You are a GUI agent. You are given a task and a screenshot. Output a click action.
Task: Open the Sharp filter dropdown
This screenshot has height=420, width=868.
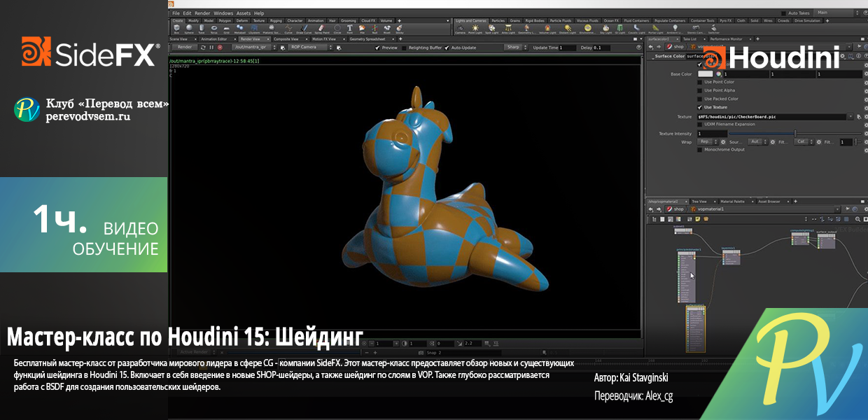point(516,47)
